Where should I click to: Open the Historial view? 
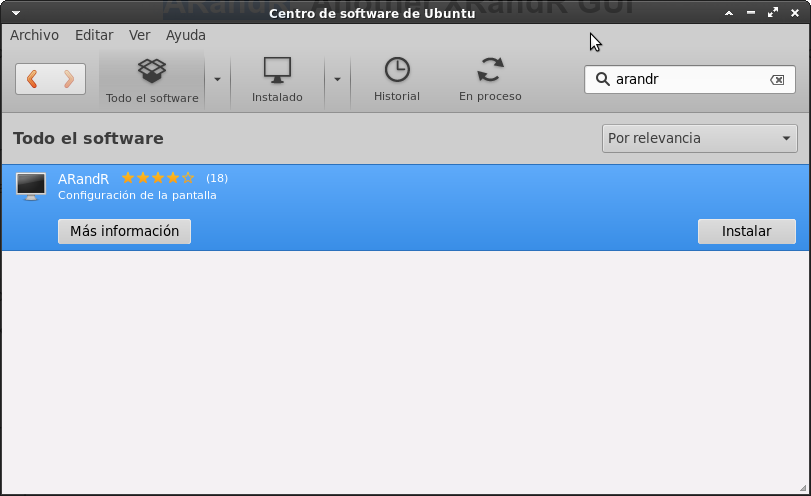(x=397, y=80)
